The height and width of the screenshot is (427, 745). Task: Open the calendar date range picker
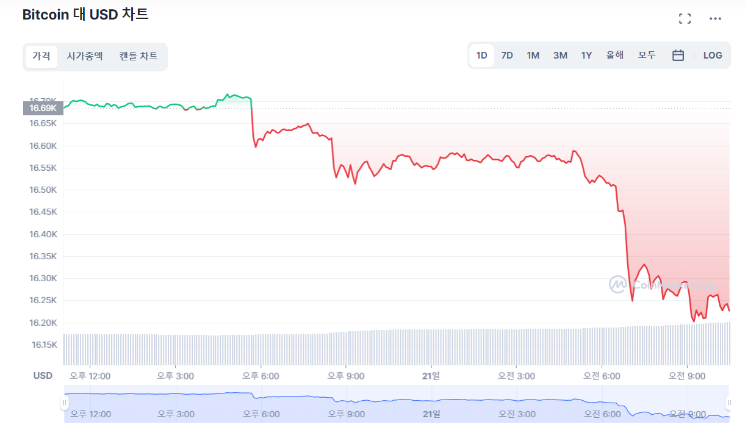pos(678,55)
